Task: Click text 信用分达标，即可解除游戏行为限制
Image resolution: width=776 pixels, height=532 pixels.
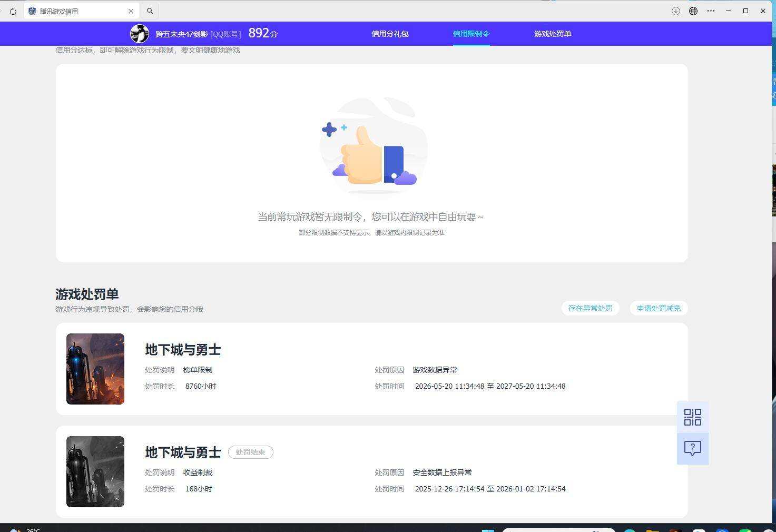Action: point(148,50)
